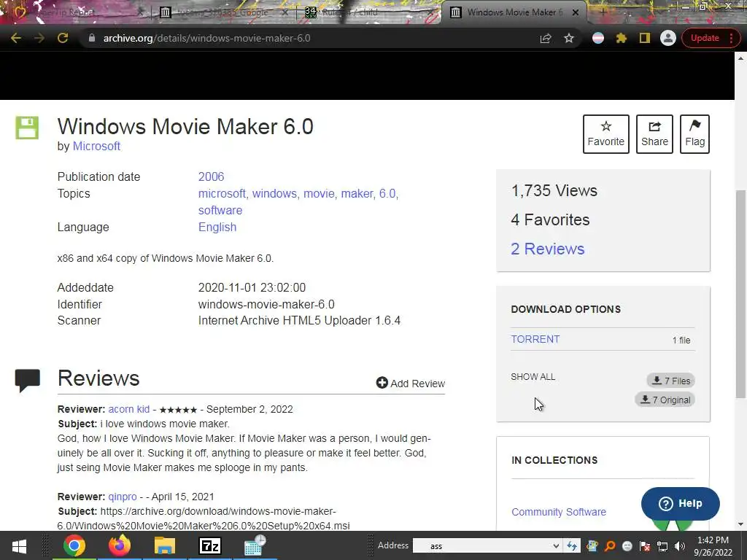Open the taskbar clock showing 1:42 PM
This screenshot has height=560, width=747.
713,546
